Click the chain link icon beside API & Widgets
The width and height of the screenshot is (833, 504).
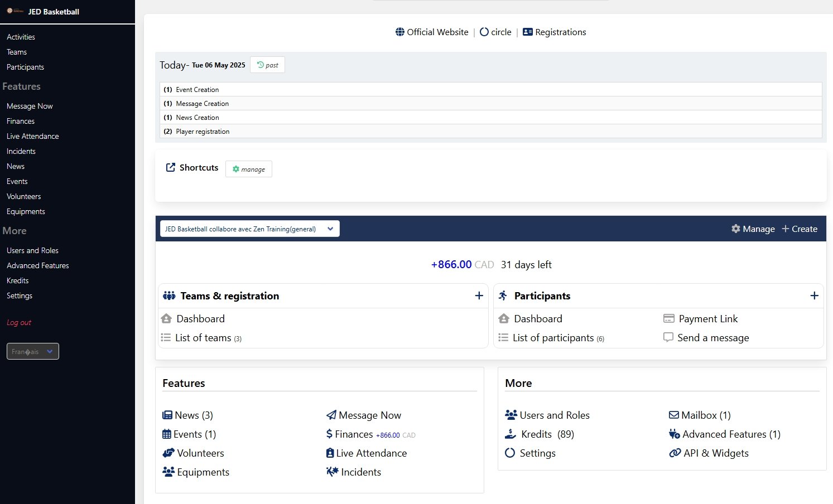click(675, 453)
